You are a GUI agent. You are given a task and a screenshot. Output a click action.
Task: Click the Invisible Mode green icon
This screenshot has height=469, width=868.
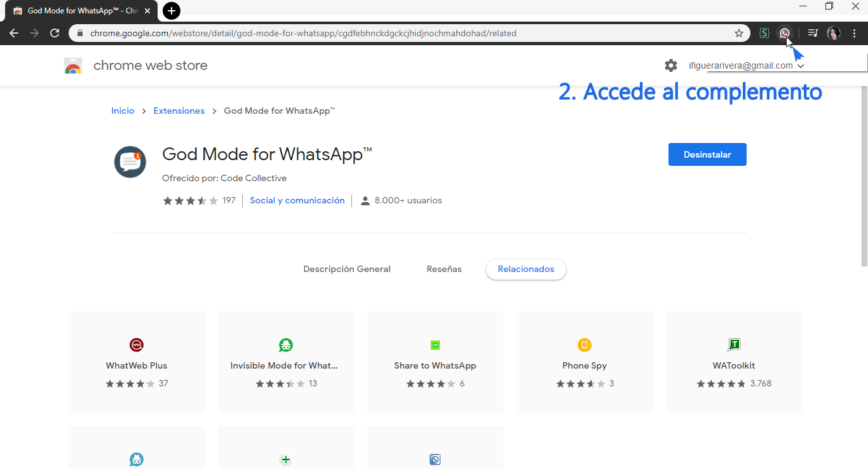point(286,345)
